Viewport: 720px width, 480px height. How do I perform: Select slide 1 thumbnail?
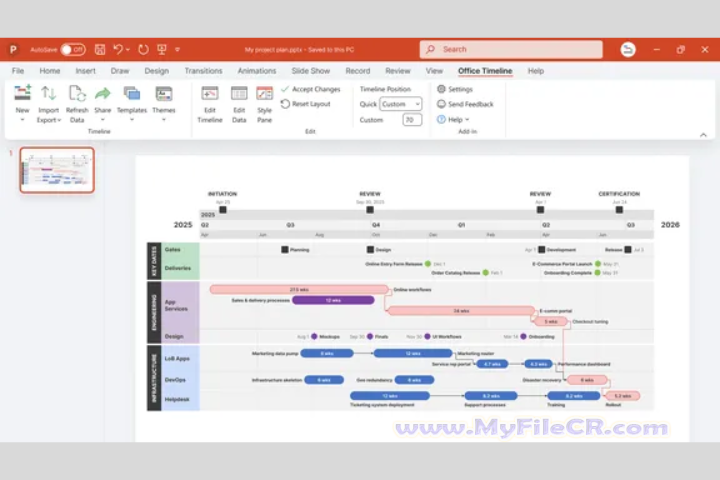click(57, 170)
